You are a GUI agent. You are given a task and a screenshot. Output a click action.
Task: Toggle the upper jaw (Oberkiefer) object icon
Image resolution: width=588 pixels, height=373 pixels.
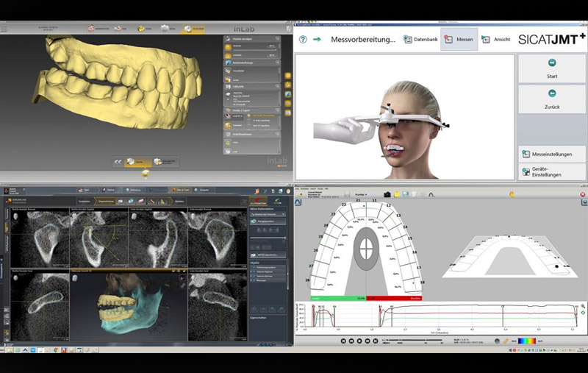pyautogui.click(x=228, y=46)
